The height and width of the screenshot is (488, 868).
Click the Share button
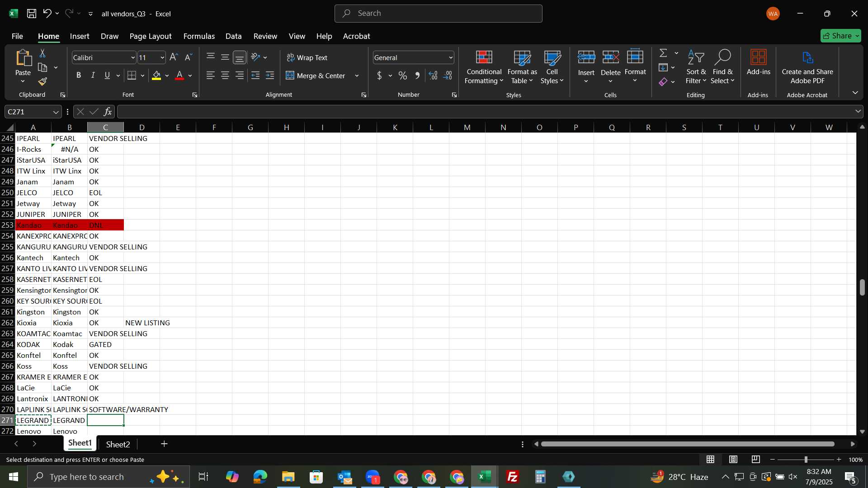pyautogui.click(x=840, y=36)
